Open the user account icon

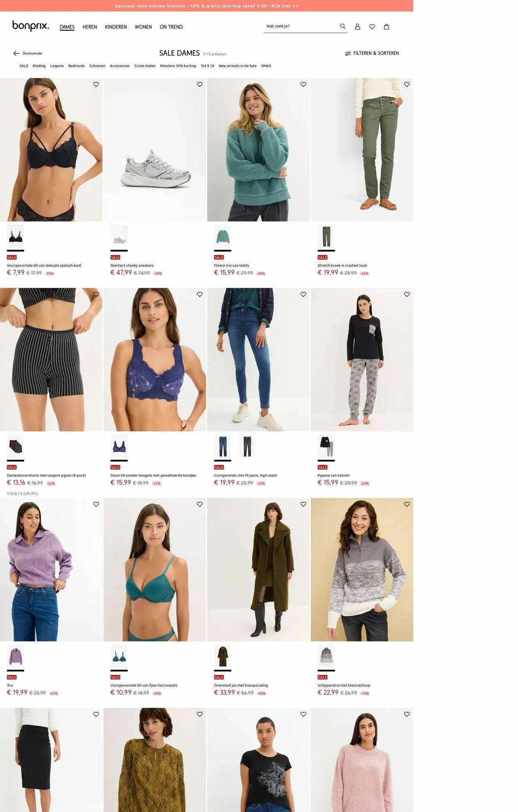coord(358,27)
